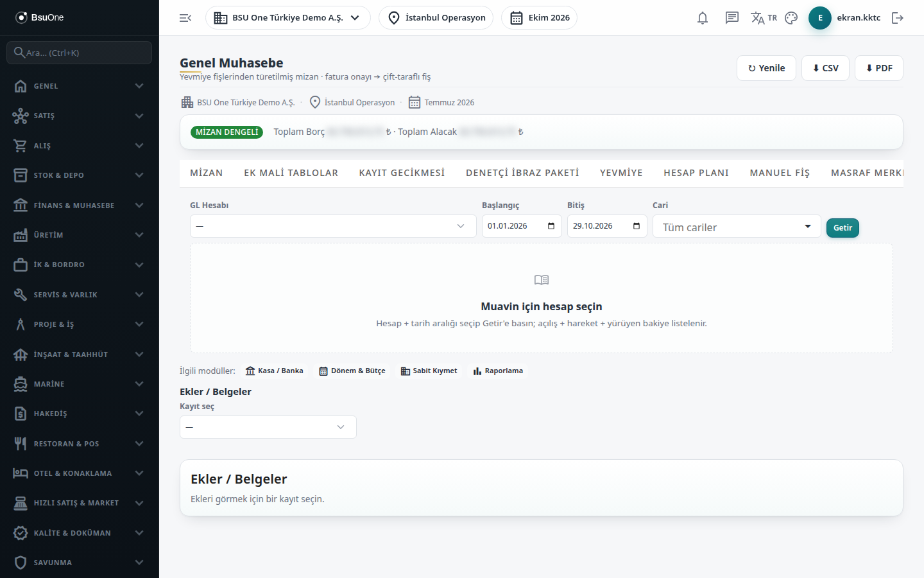924x578 pixels.
Task: Open the Üretim factory icon
Action: click(x=21, y=235)
